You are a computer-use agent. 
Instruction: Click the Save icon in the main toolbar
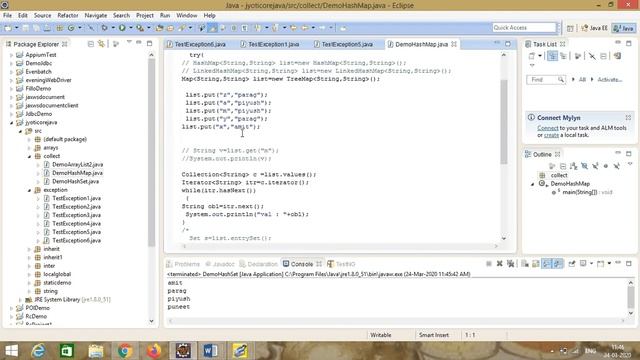pos(25,28)
